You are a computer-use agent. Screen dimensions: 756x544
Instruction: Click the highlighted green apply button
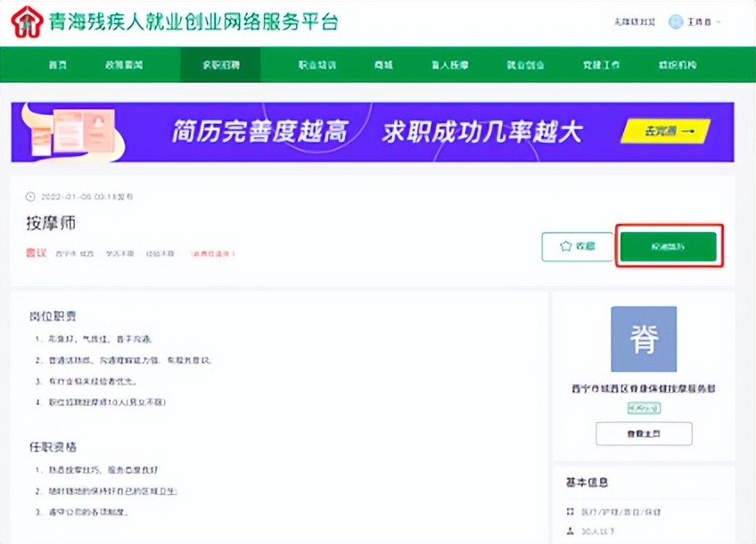coord(670,246)
